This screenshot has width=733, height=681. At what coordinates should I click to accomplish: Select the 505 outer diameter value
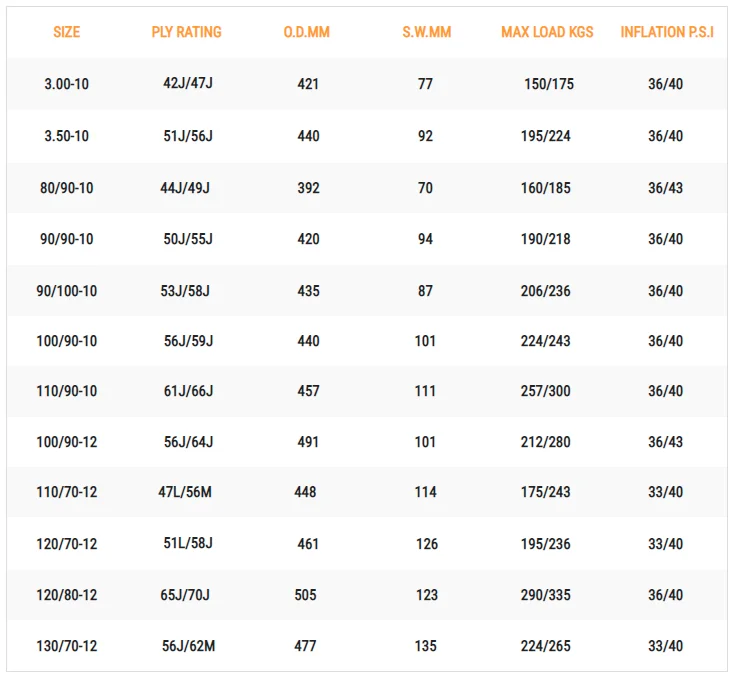(306, 595)
